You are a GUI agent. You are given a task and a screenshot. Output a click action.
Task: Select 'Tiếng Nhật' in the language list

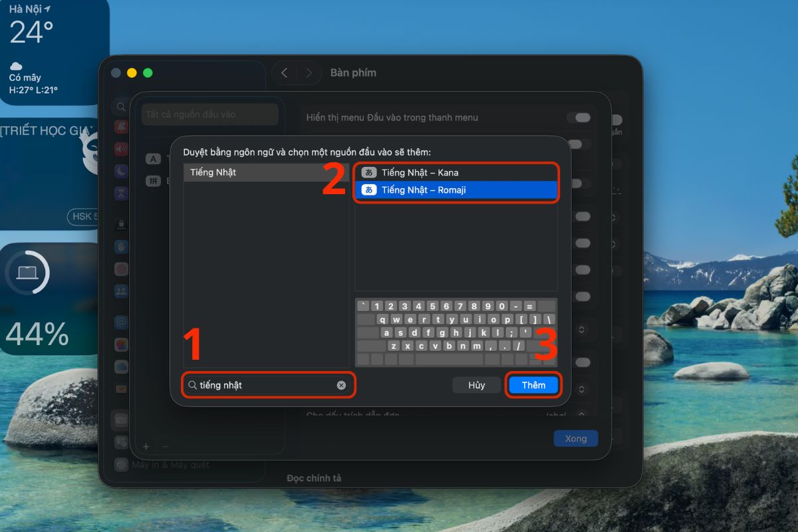tap(266, 172)
